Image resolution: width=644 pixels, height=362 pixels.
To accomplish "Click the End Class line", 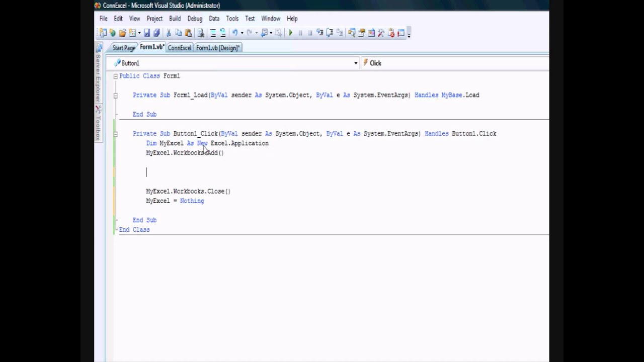I will (134, 230).
